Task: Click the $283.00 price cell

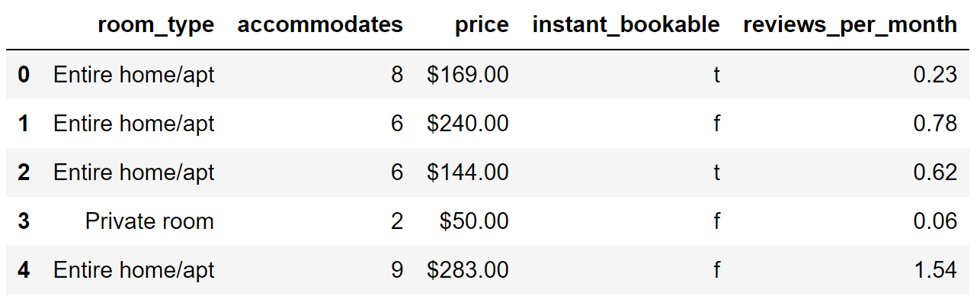Action: (x=468, y=270)
